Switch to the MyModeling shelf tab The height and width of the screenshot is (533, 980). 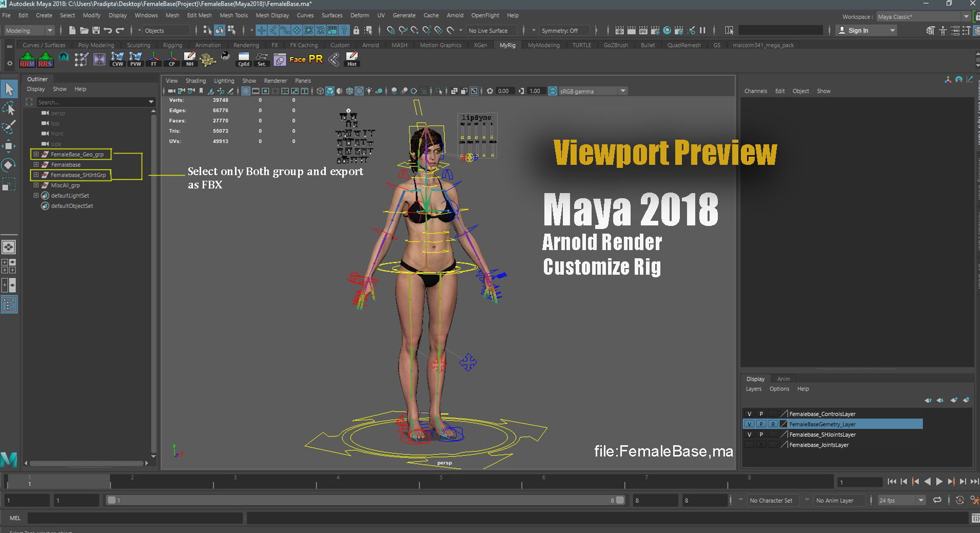[x=543, y=45]
